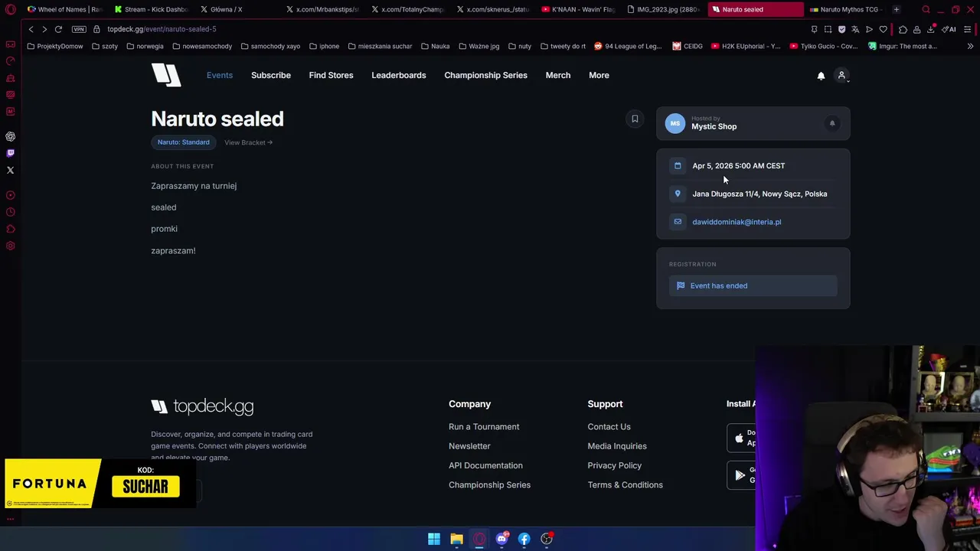This screenshot has width=980, height=551.
Task: Switch to Stream - Kick Dashboard tab
Action: [151, 9]
